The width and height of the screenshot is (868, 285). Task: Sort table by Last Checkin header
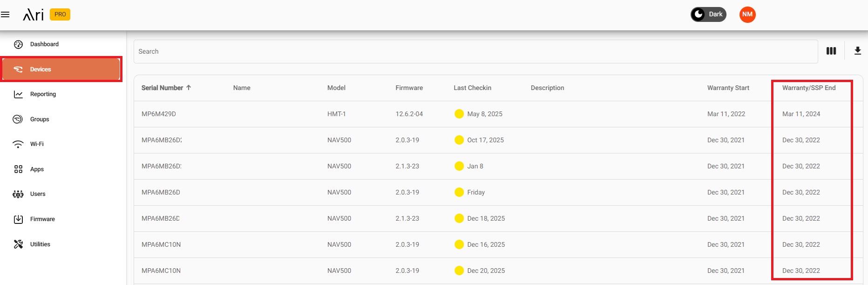472,88
